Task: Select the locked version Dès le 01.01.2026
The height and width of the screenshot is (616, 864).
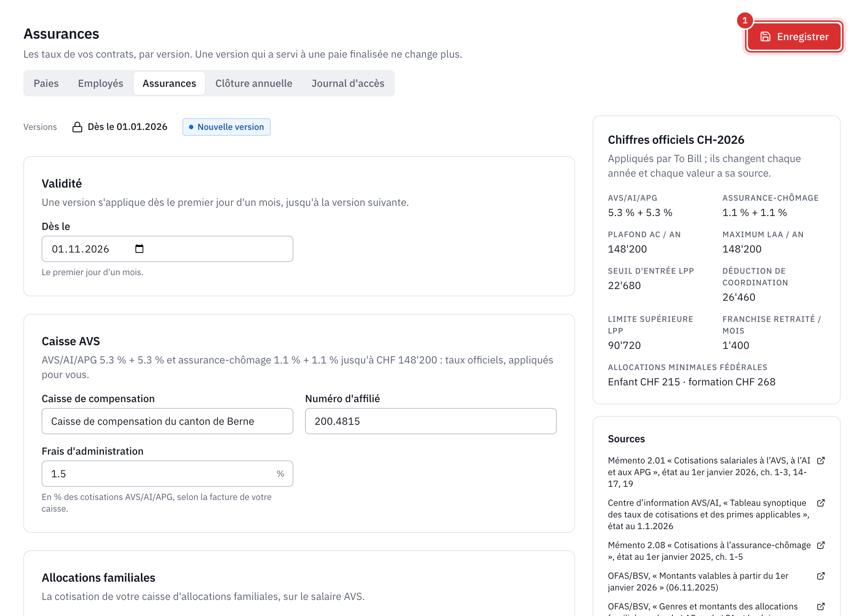Action: click(120, 127)
